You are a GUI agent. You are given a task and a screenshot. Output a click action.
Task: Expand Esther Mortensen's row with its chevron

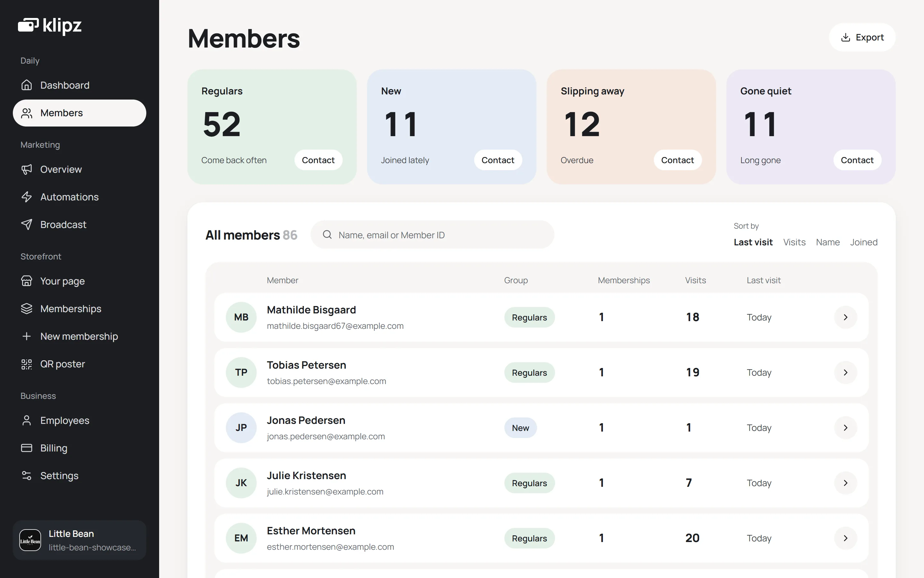tap(845, 538)
